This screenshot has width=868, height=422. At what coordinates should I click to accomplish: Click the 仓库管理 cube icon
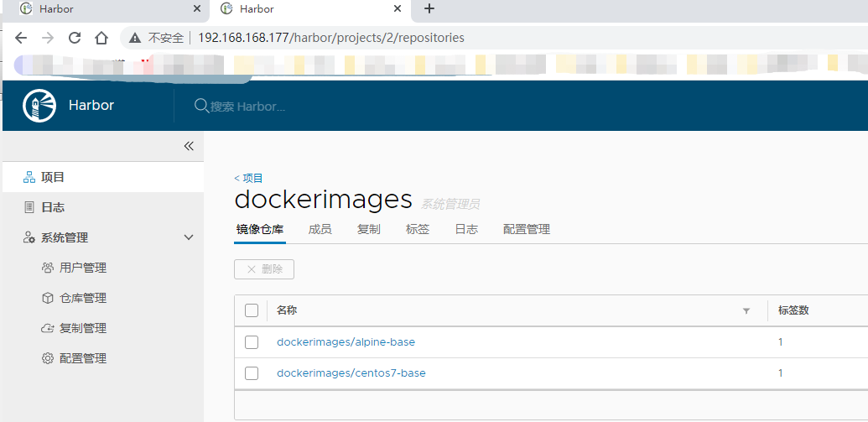[x=48, y=298]
